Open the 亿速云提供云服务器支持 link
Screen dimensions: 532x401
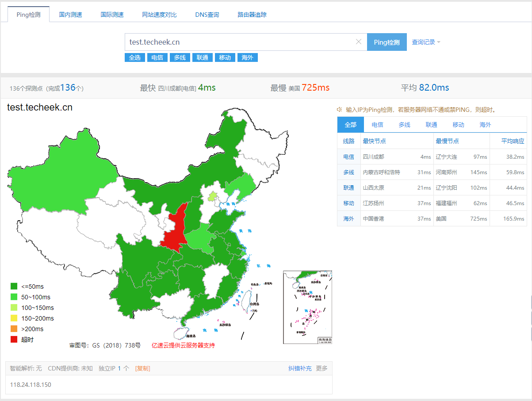click(x=183, y=345)
